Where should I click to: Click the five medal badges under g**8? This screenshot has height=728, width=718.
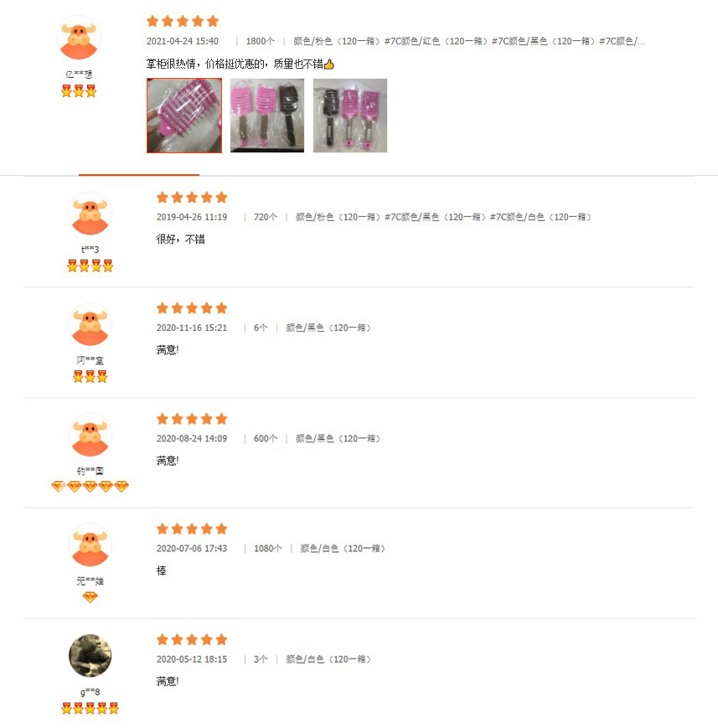click(90, 708)
